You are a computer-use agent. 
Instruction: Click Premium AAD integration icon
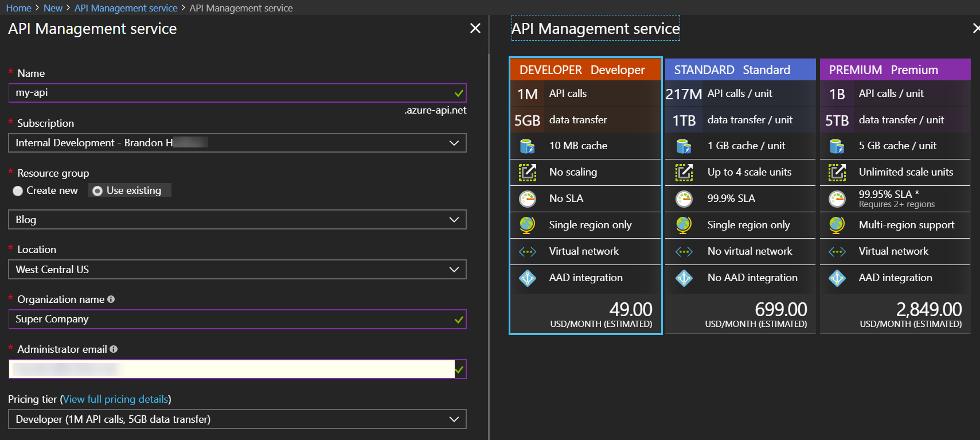pos(837,278)
